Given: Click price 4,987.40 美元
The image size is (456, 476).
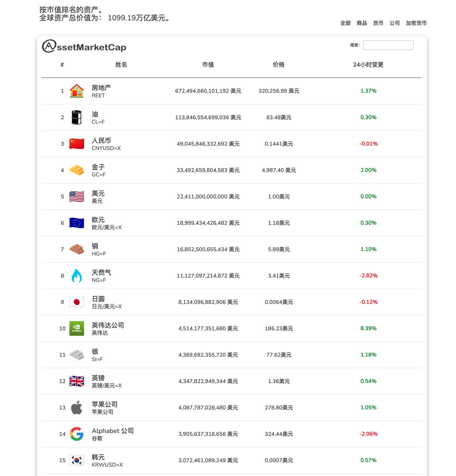Looking at the screenshot, I should click(279, 170).
